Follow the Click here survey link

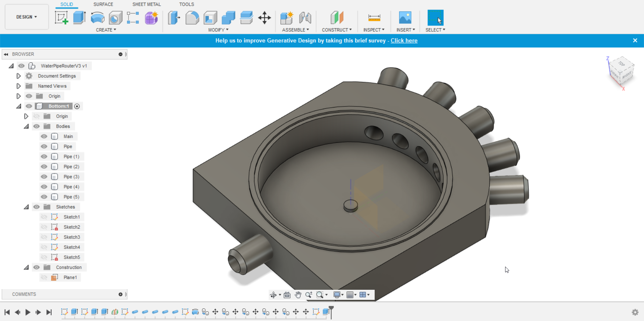404,41
